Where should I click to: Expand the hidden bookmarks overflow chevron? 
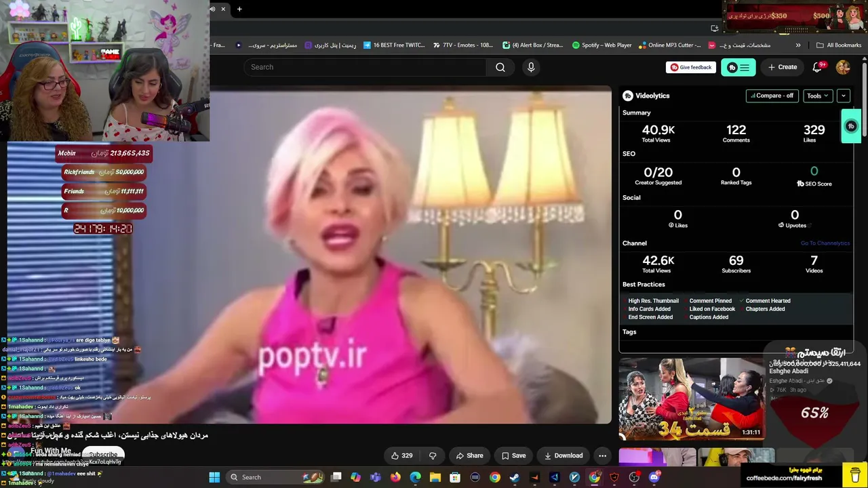pyautogui.click(x=798, y=45)
